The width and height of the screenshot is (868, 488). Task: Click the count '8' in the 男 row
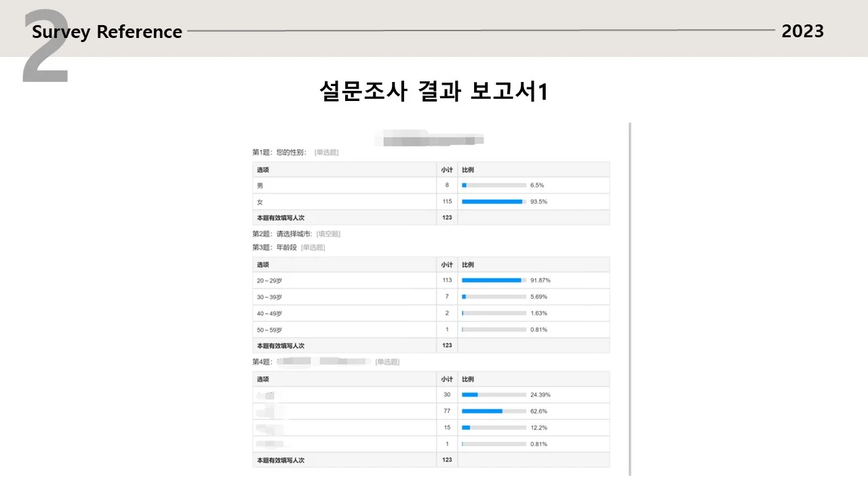point(447,185)
